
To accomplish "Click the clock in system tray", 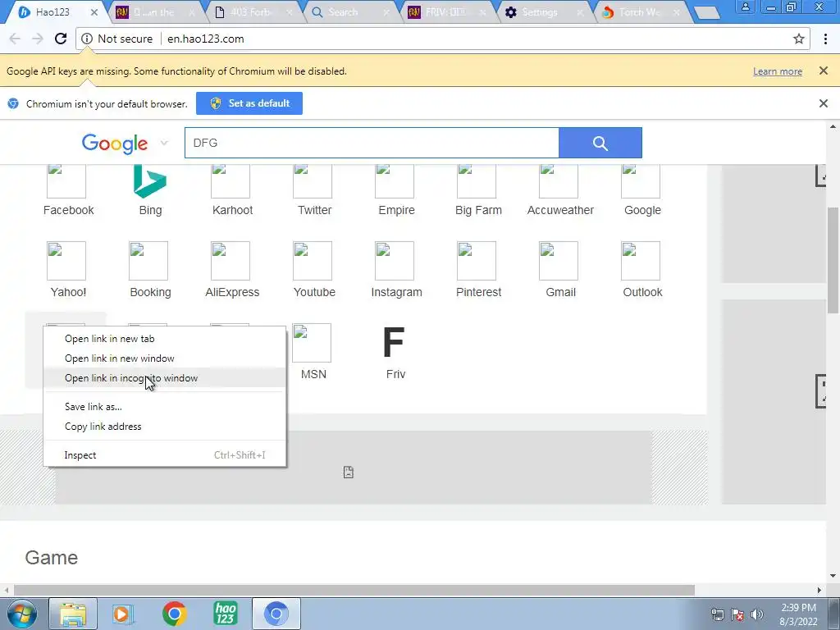I will tap(798, 614).
